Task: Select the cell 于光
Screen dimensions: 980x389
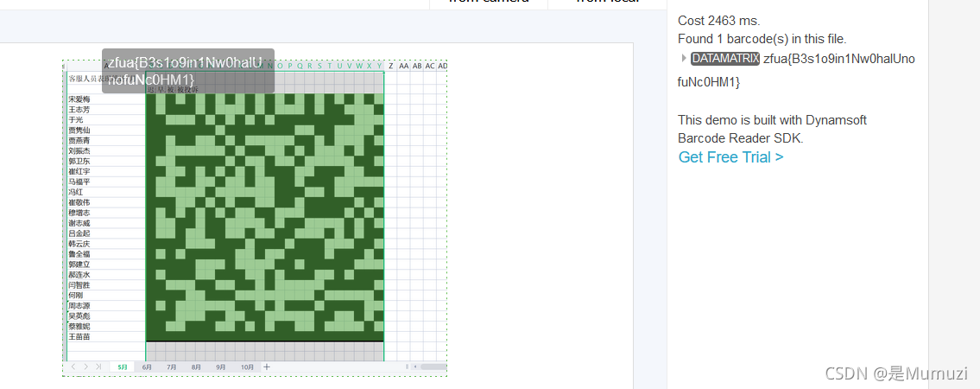Action: click(106, 120)
